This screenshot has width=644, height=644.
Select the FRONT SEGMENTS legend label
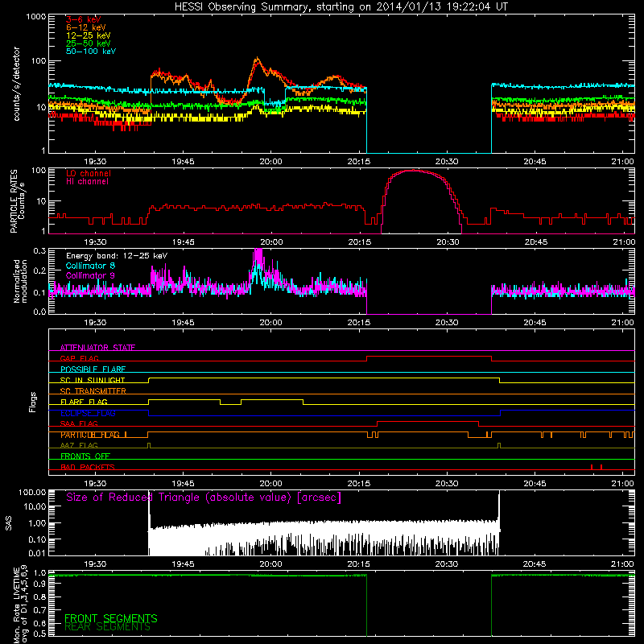pos(111,618)
